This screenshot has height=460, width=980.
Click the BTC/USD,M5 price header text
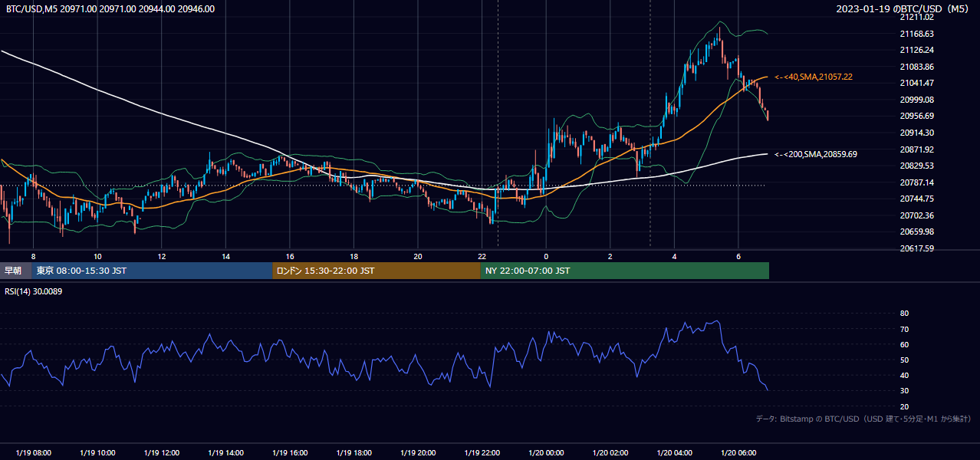(x=110, y=8)
